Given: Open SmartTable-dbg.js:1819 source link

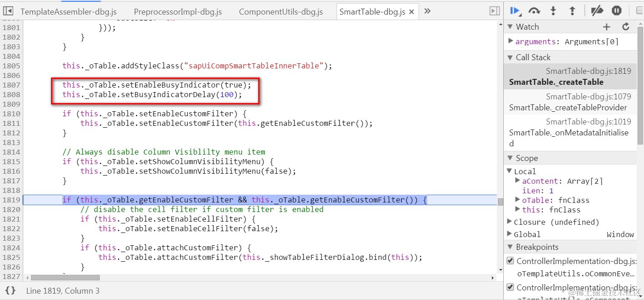Looking at the screenshot, I should pyautogui.click(x=588, y=71).
